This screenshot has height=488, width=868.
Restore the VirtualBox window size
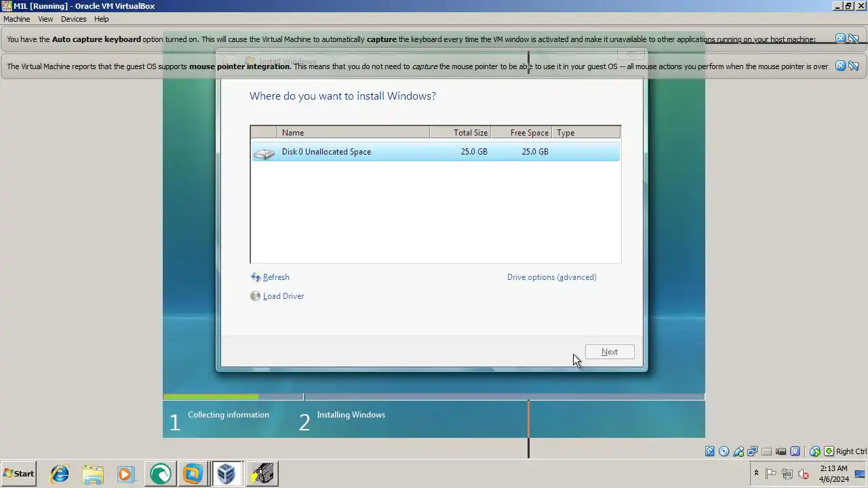tap(848, 6)
